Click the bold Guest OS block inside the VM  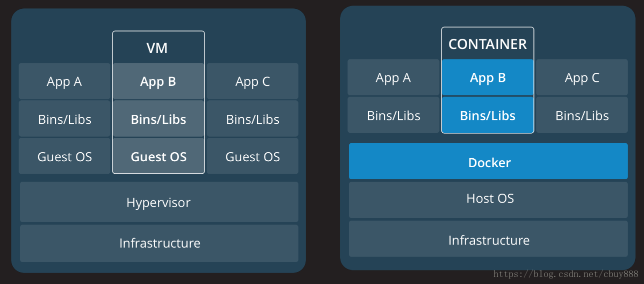point(158,156)
